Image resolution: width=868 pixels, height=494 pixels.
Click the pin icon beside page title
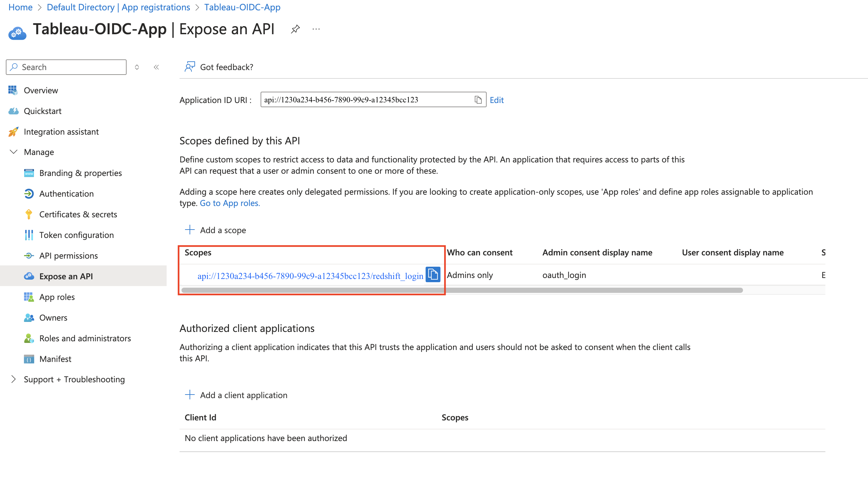pos(295,29)
